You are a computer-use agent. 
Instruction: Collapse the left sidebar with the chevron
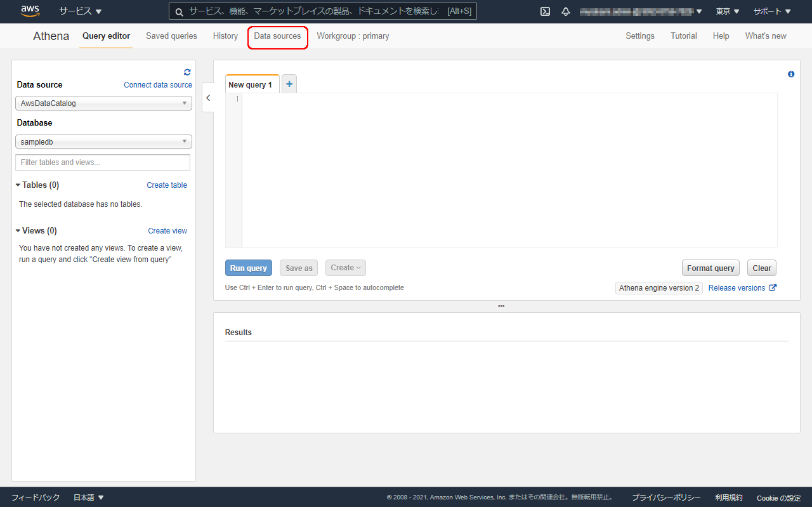click(x=208, y=98)
